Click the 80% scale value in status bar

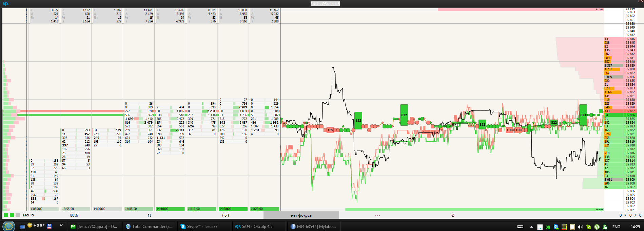[x=74, y=215]
